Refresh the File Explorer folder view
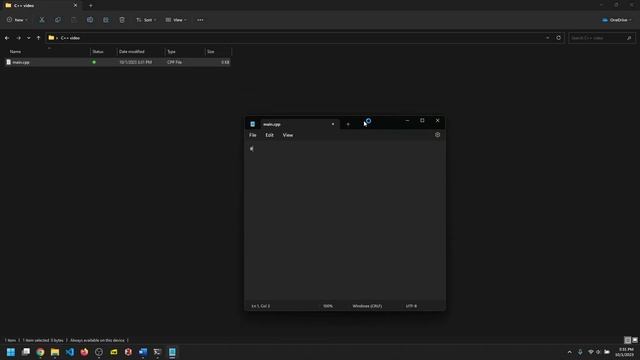 click(x=558, y=38)
